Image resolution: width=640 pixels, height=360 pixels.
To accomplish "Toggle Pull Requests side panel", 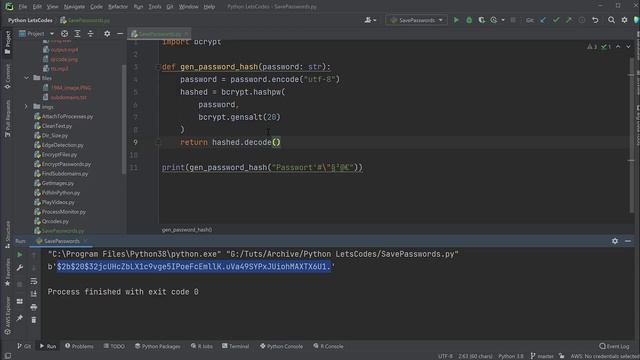I will coord(8,119).
